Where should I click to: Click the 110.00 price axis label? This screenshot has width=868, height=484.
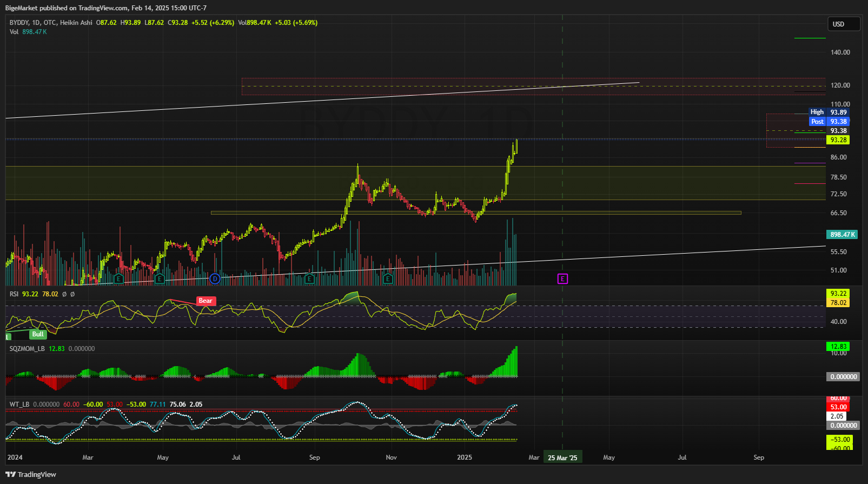(840, 104)
